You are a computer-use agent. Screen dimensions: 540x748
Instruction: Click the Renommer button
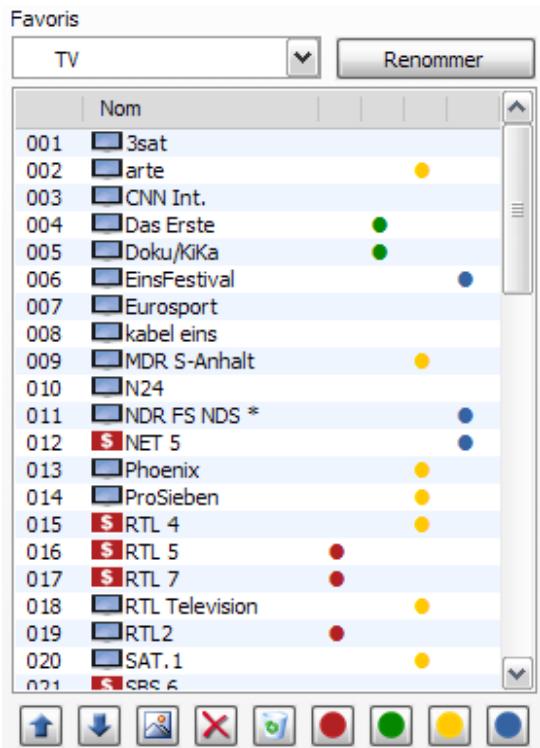436,59
